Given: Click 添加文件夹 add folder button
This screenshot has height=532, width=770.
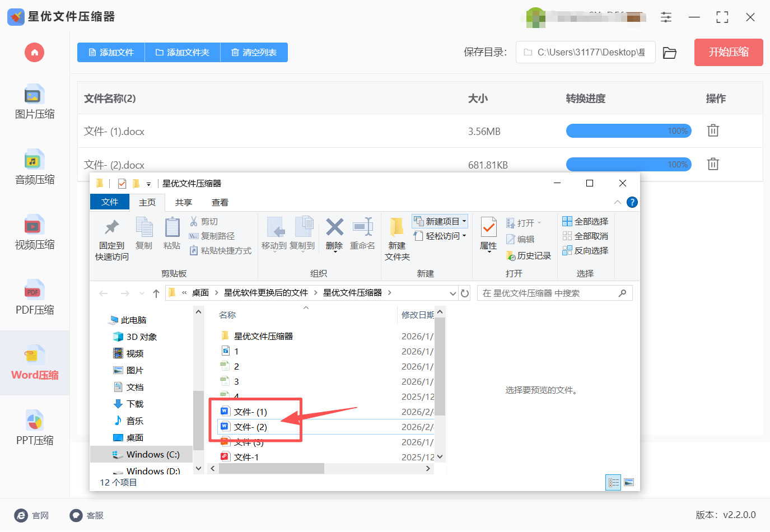Looking at the screenshot, I should (183, 53).
